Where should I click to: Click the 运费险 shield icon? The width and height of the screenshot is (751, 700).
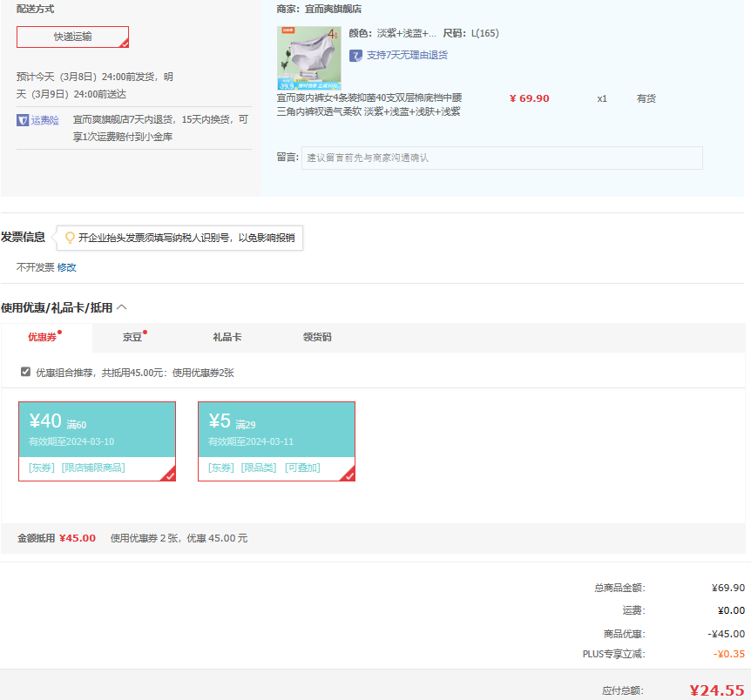click(x=23, y=120)
